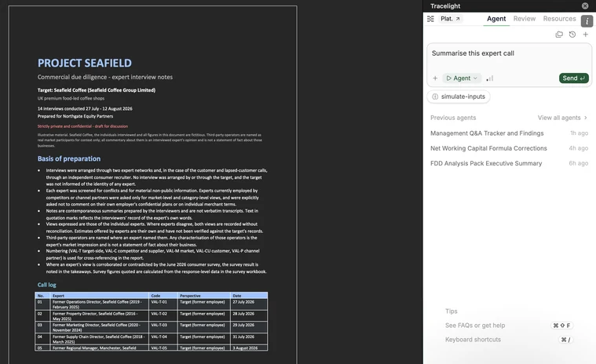Viewport: 596px width, 364px height.
Task: Click 'Strictly private and confidential' red text
Action: [82, 126]
